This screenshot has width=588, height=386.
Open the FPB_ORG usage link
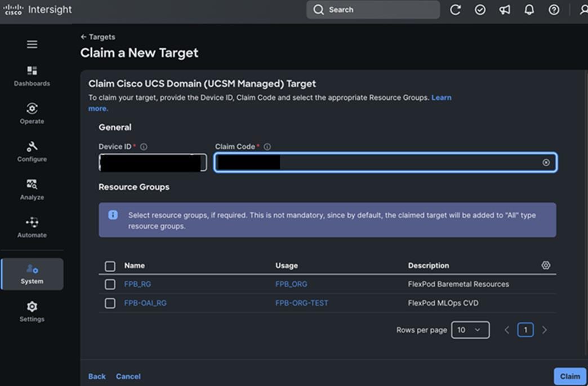coord(291,284)
